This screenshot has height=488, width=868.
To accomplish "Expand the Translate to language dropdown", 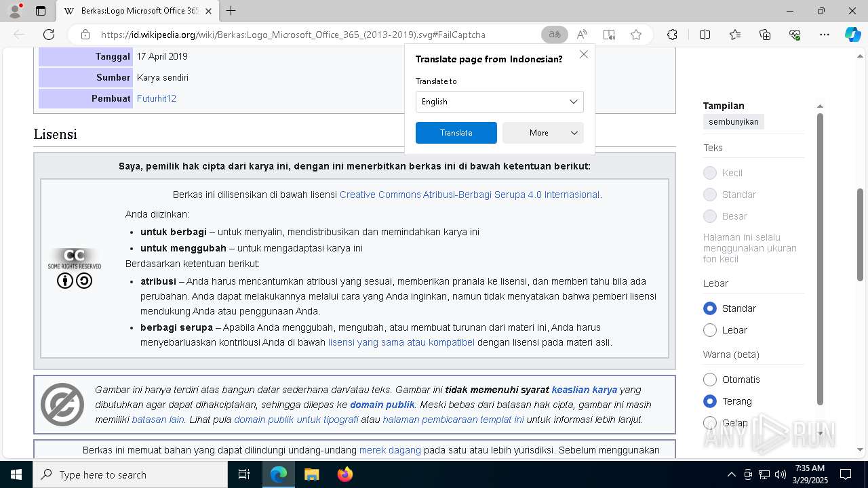I will click(499, 102).
